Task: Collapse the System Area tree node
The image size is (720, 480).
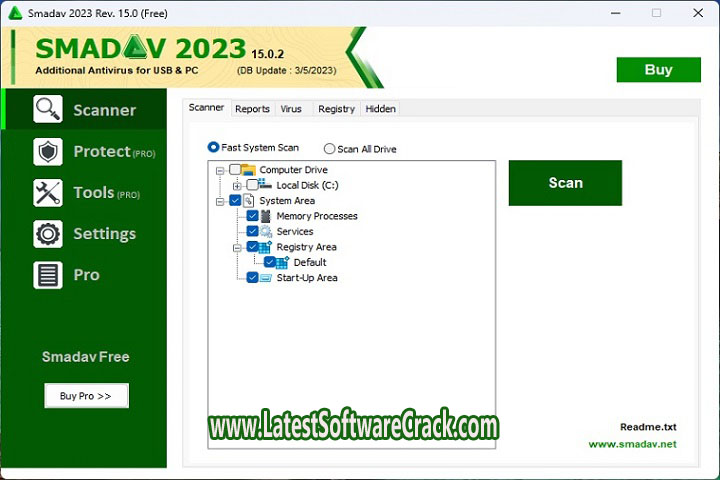Action: click(x=220, y=201)
